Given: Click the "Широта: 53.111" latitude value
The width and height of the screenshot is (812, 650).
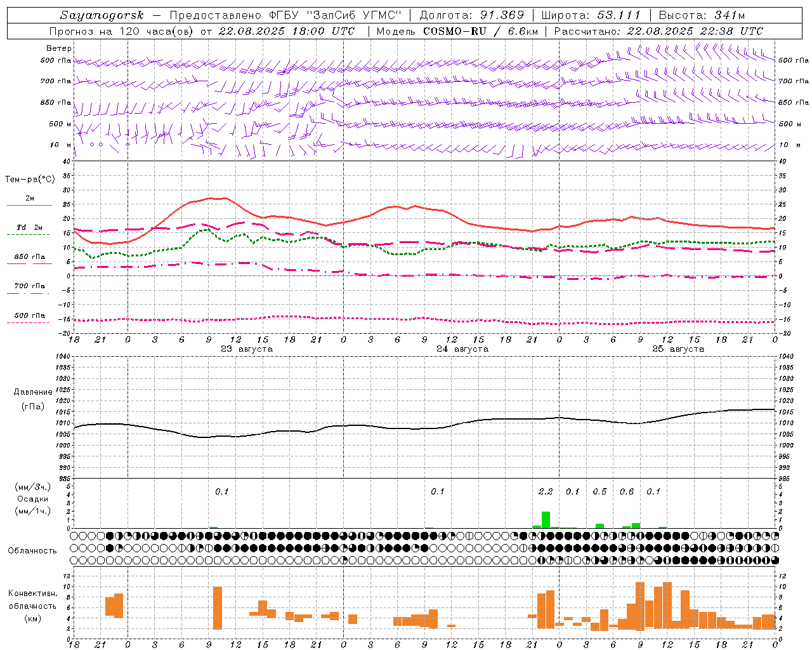Looking at the screenshot, I should [591, 15].
